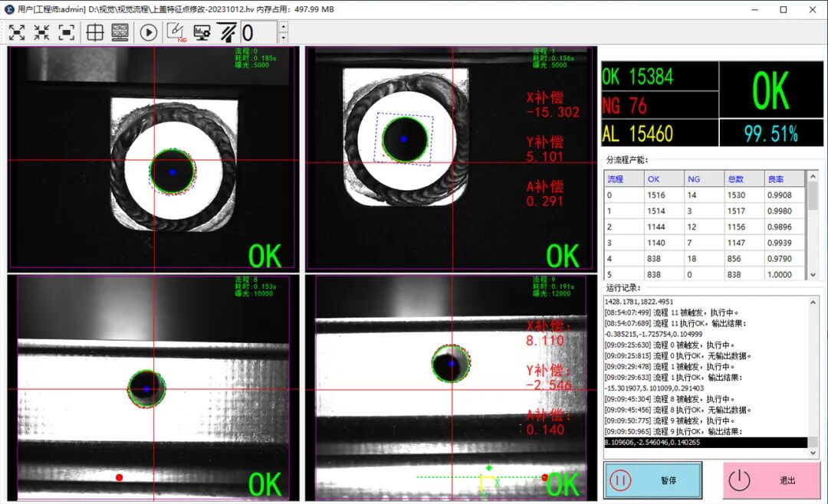Select log entry at 09:09:50:965

673,431
